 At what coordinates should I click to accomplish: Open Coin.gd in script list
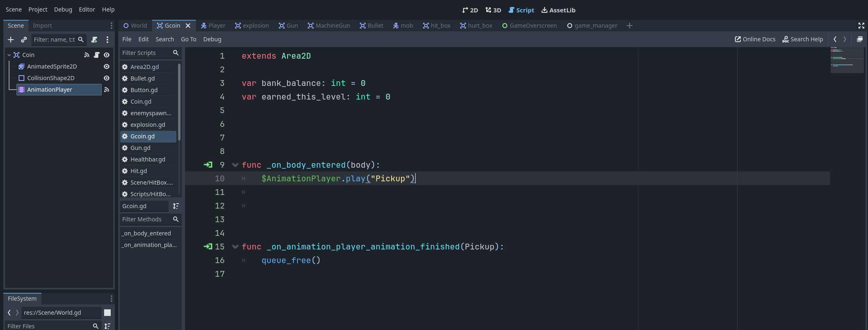tap(148, 102)
